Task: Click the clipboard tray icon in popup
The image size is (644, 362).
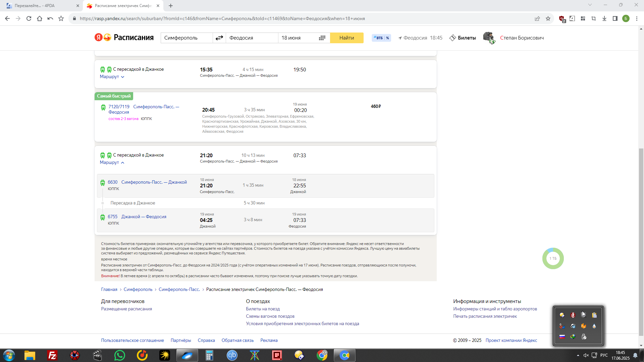Action: pos(594,315)
